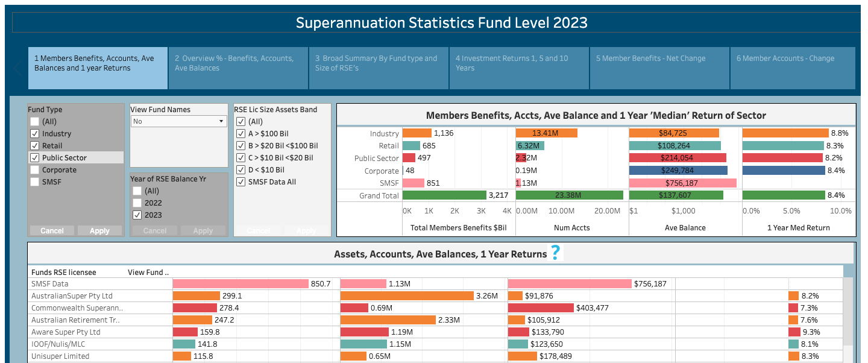Select the green Grand Total benefits bar
This screenshot has height=363, width=868.
click(444, 195)
